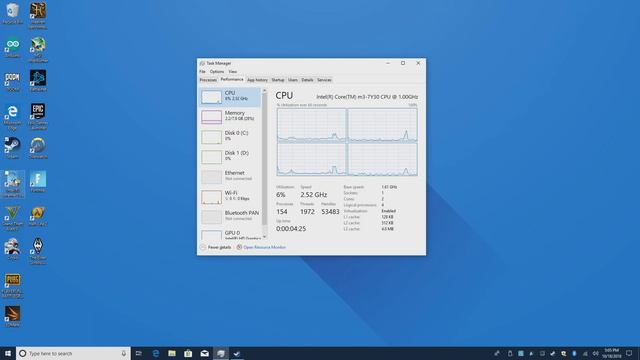Open the Overwatch desktop shortcut
The image size is (640, 360).
pos(38,148)
